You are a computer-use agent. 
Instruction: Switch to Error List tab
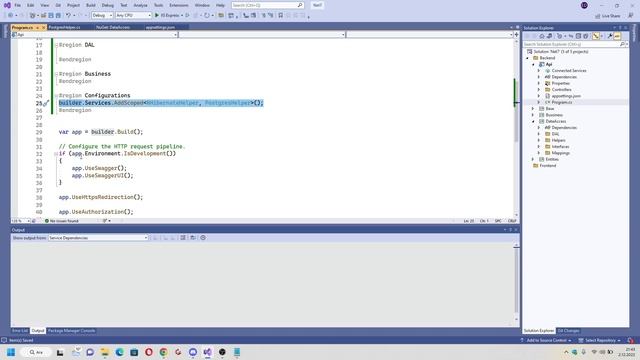point(20,331)
